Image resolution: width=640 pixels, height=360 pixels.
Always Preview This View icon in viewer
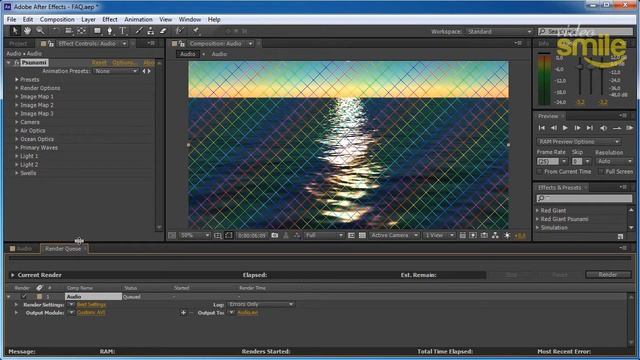tap(172, 236)
